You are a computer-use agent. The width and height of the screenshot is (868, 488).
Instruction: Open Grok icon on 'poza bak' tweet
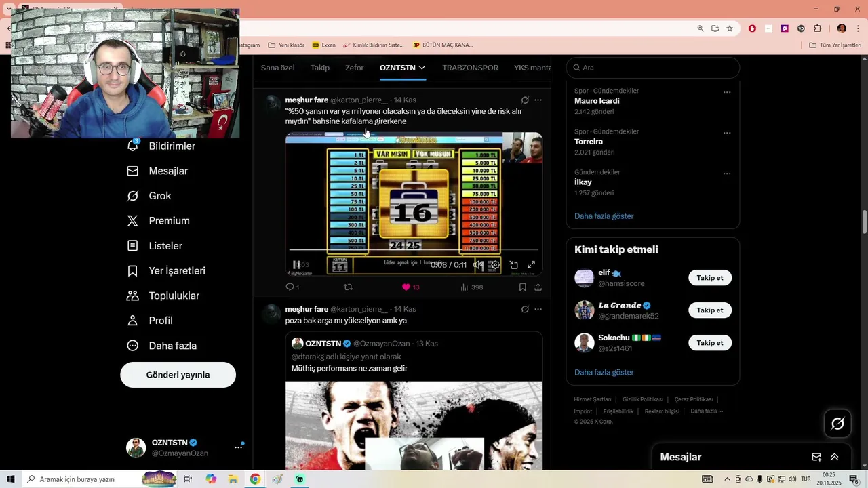pyautogui.click(x=525, y=309)
